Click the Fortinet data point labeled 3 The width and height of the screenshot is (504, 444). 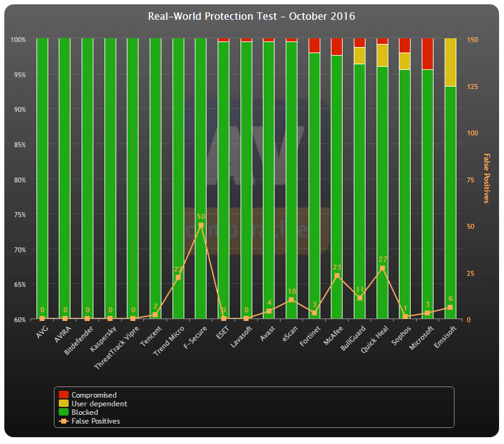[314, 313]
